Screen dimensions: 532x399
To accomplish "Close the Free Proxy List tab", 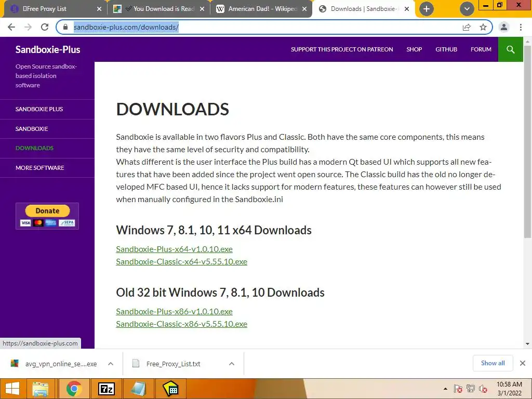I will pos(99,9).
